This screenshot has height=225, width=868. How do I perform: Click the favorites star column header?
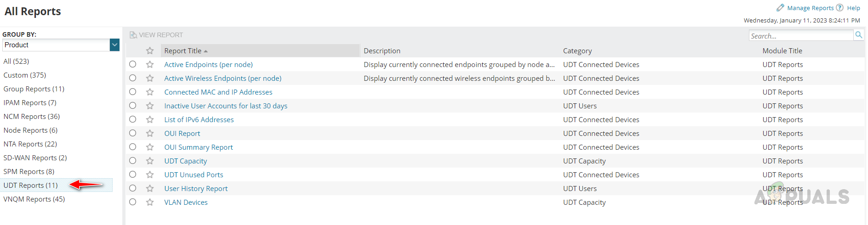(150, 51)
